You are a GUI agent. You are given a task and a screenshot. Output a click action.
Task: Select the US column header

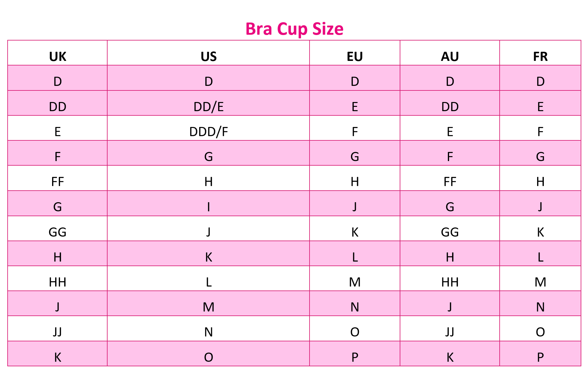(x=208, y=57)
